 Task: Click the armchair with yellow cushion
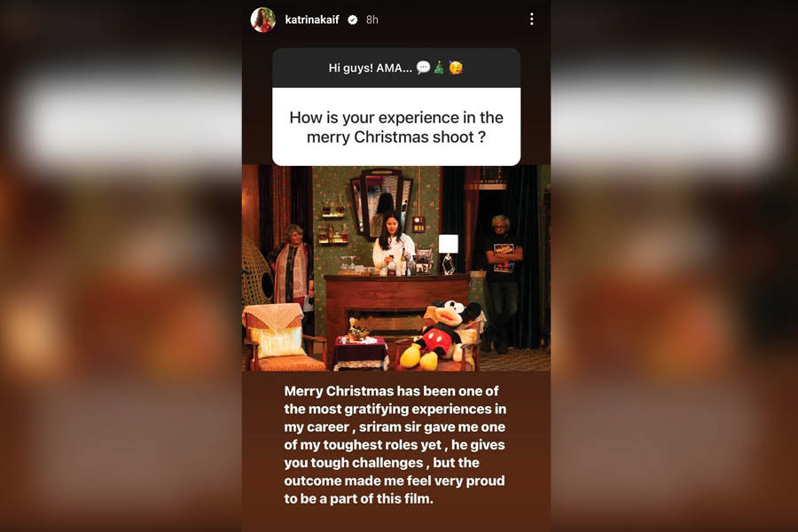click(283, 337)
